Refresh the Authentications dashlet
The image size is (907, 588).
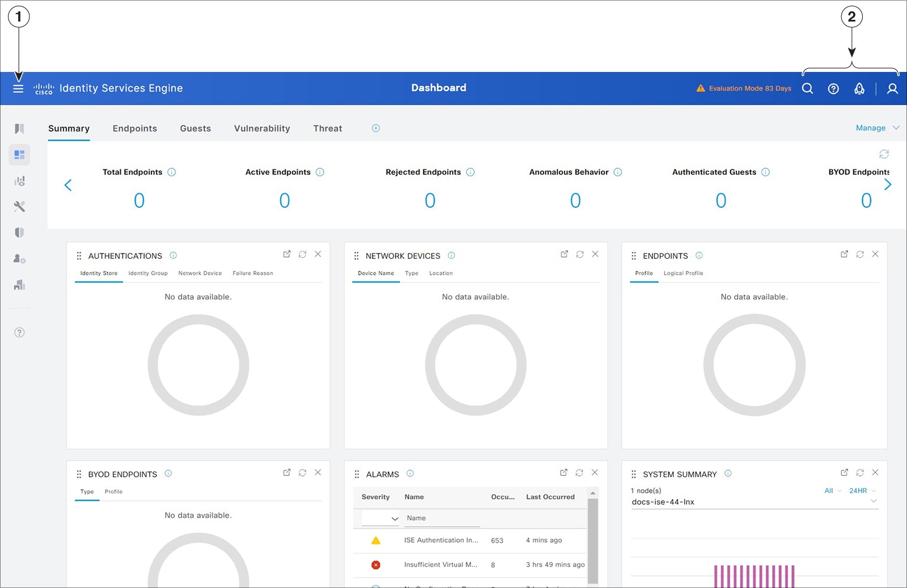pyautogui.click(x=303, y=254)
